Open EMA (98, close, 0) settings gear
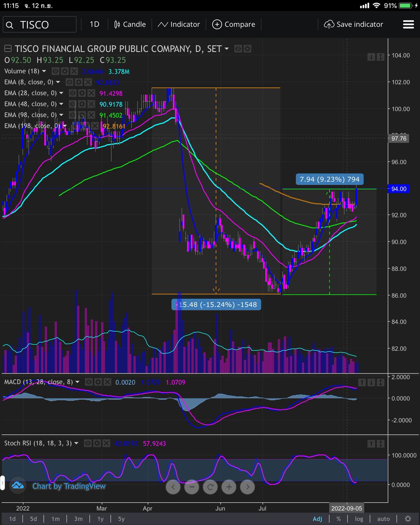The height and width of the screenshot is (525, 420). tap(82, 115)
